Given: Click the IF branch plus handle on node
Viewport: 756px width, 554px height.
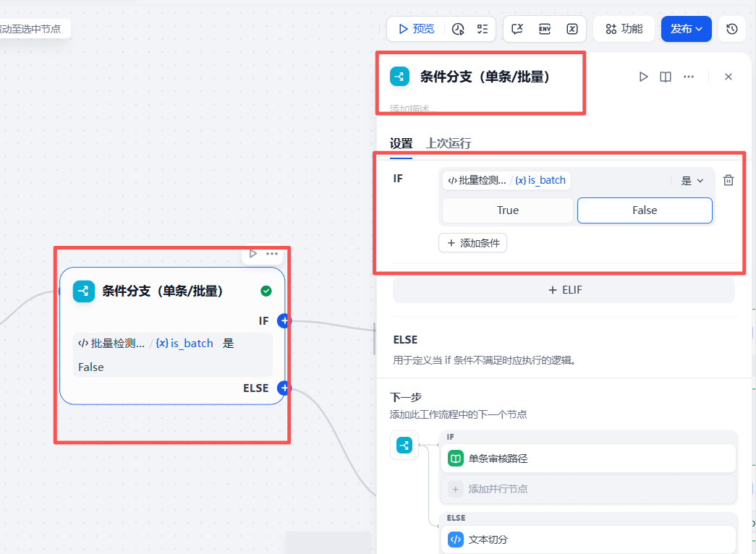Looking at the screenshot, I should [x=284, y=320].
